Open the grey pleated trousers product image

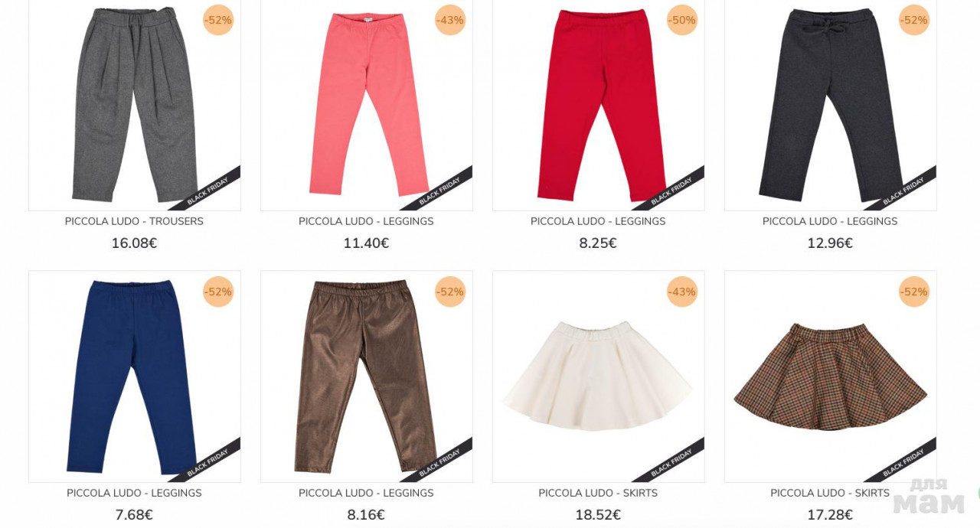pyautogui.click(x=134, y=105)
